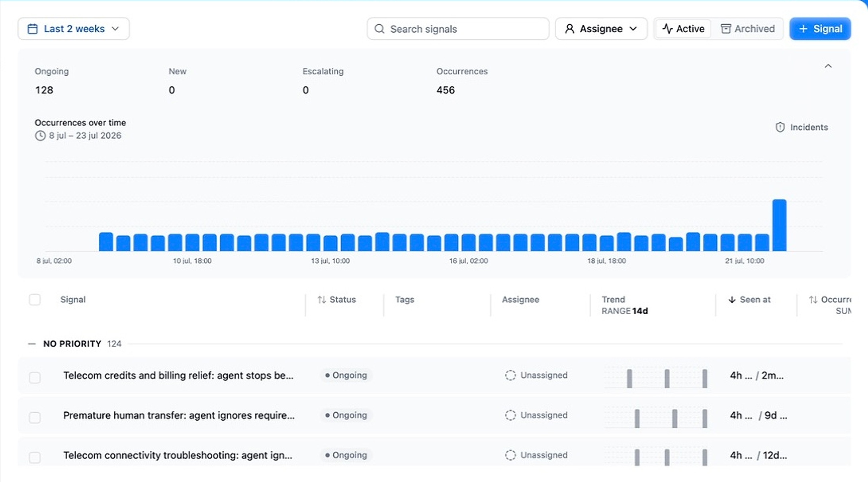This screenshot has height=482, width=868.
Task: Switch to the Active tab
Action: click(683, 29)
